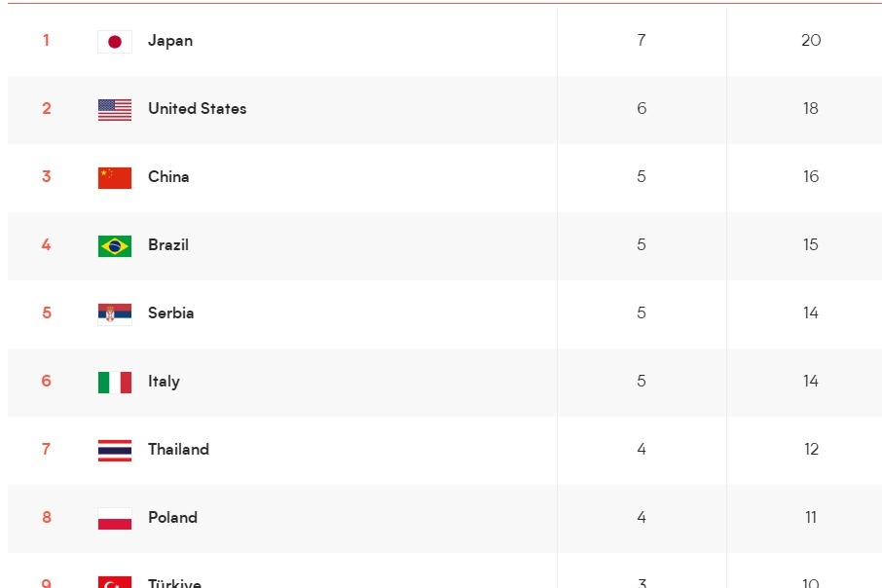The width and height of the screenshot is (882, 588).
Task: Open the United States team name
Action: tap(198, 109)
